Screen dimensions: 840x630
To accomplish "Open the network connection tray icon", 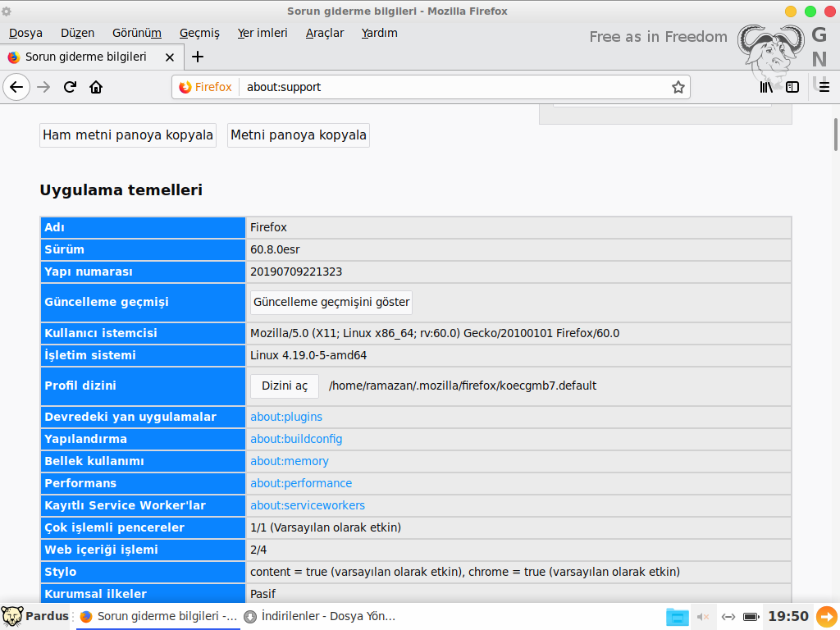I will (728, 617).
